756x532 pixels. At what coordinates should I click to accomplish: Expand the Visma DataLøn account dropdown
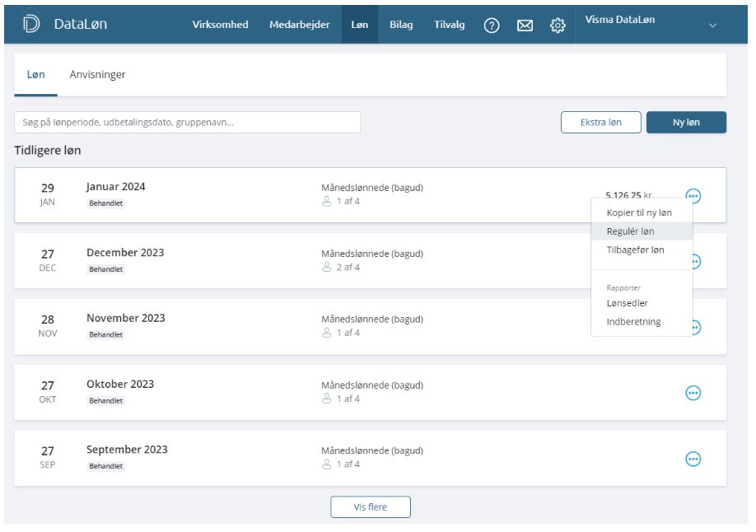coord(712,26)
